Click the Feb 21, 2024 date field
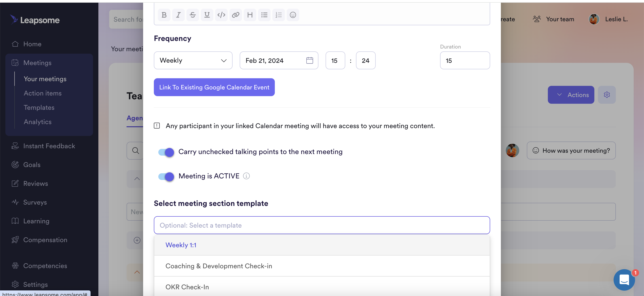The height and width of the screenshot is (296, 644). click(279, 61)
